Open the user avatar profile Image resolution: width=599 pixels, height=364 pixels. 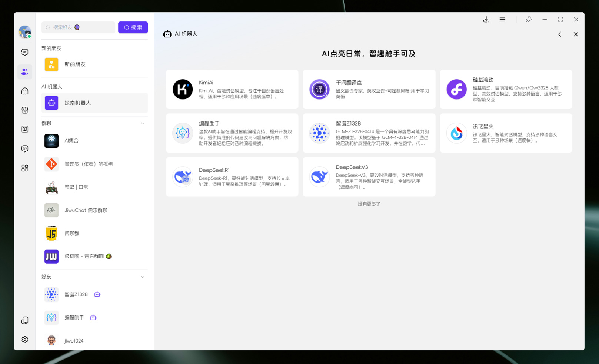(x=25, y=32)
